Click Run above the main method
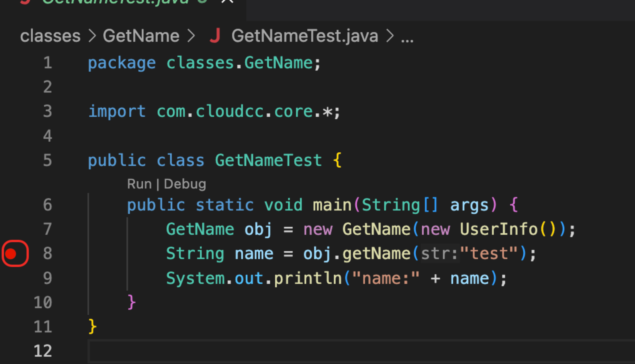This screenshot has height=364, width=635. [x=139, y=184]
